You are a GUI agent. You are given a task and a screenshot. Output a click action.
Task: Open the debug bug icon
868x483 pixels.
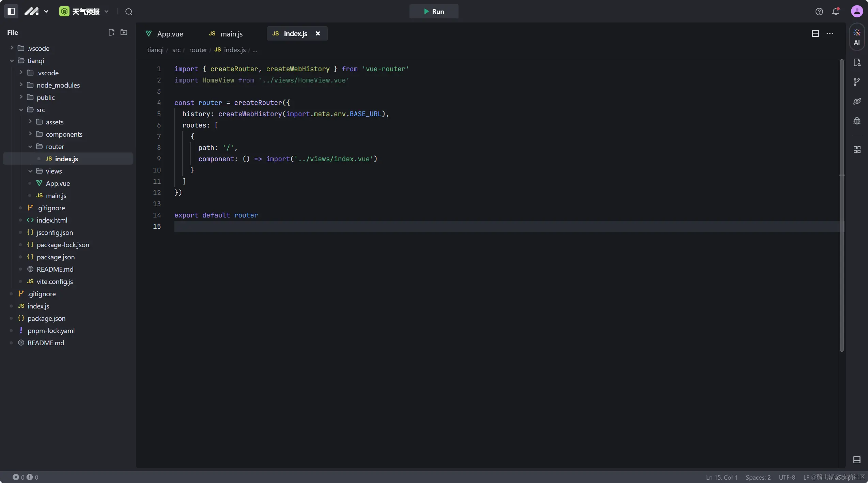(857, 121)
